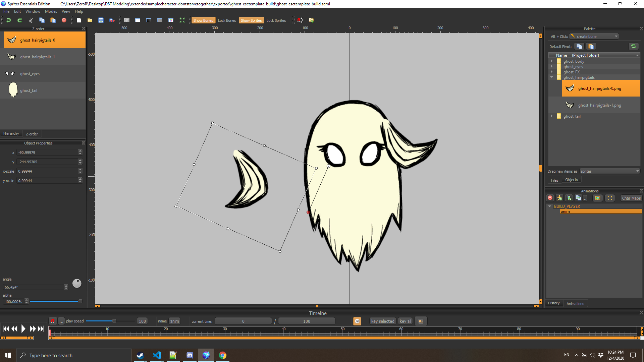
Task: Toggle Show Bones off
Action: pyautogui.click(x=203, y=20)
